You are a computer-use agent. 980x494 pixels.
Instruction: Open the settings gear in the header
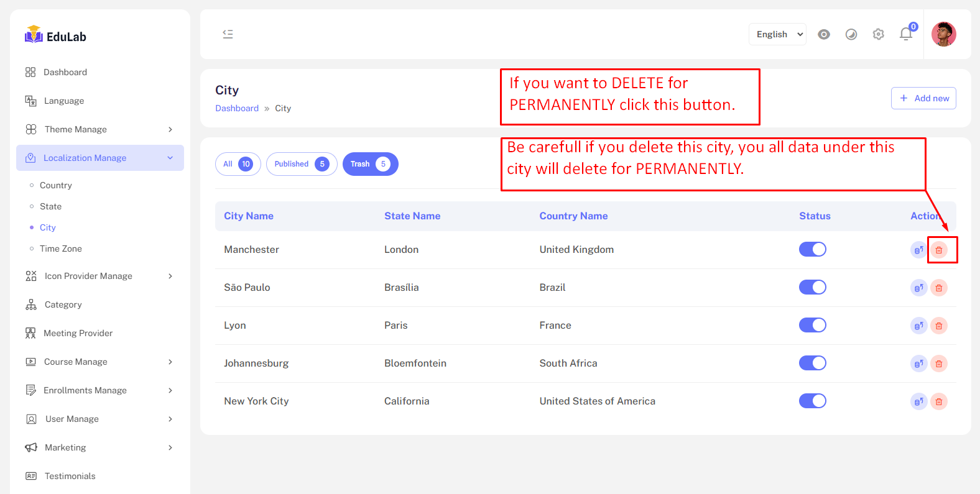tap(878, 34)
